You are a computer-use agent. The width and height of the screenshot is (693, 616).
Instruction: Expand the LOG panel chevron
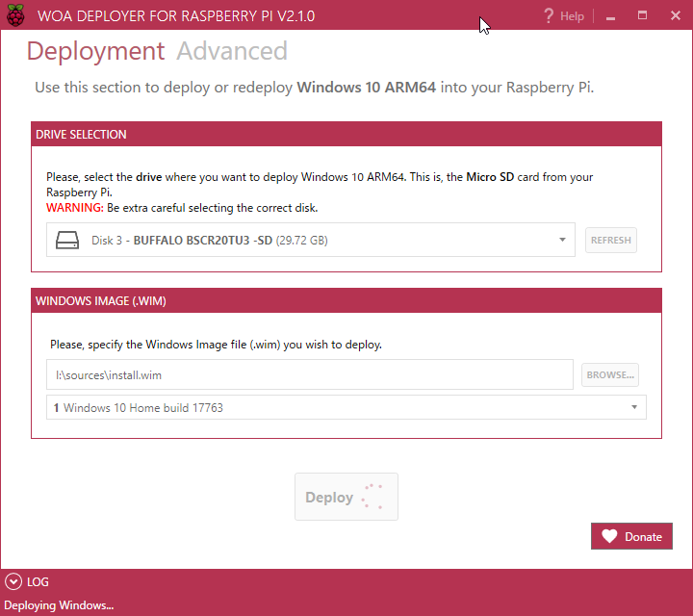point(13,581)
